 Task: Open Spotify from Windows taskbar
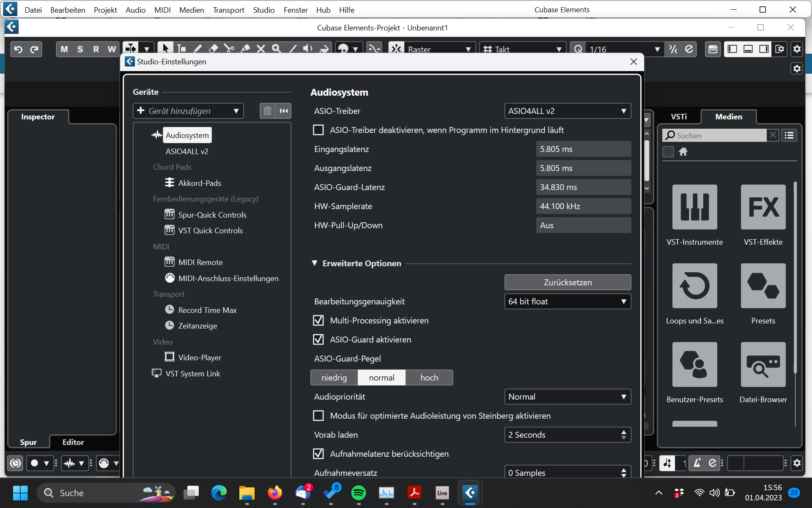[x=359, y=493]
